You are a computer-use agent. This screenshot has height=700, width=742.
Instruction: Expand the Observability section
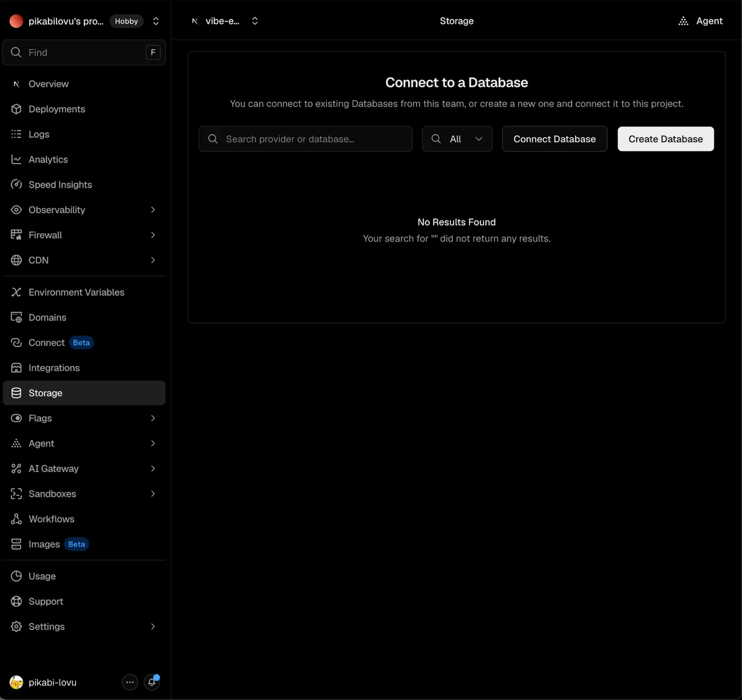tap(153, 210)
